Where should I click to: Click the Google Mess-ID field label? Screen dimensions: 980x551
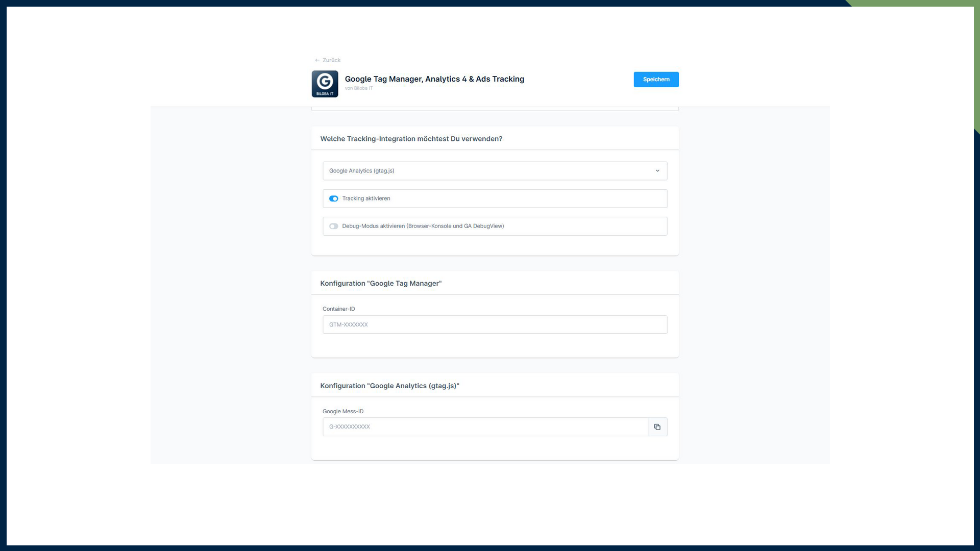point(343,412)
